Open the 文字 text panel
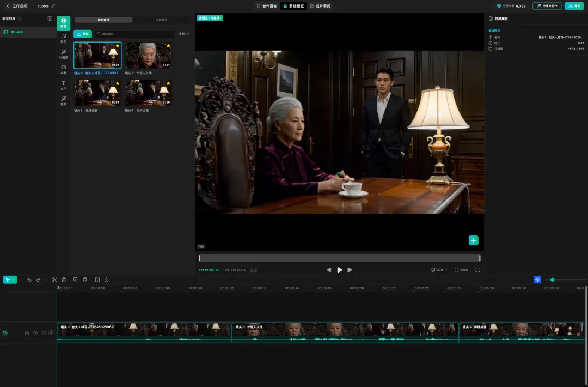588x387 pixels. (63, 86)
